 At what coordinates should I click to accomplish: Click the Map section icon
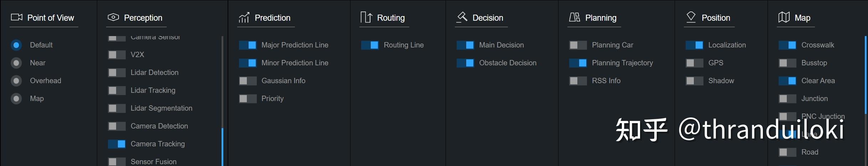click(784, 17)
